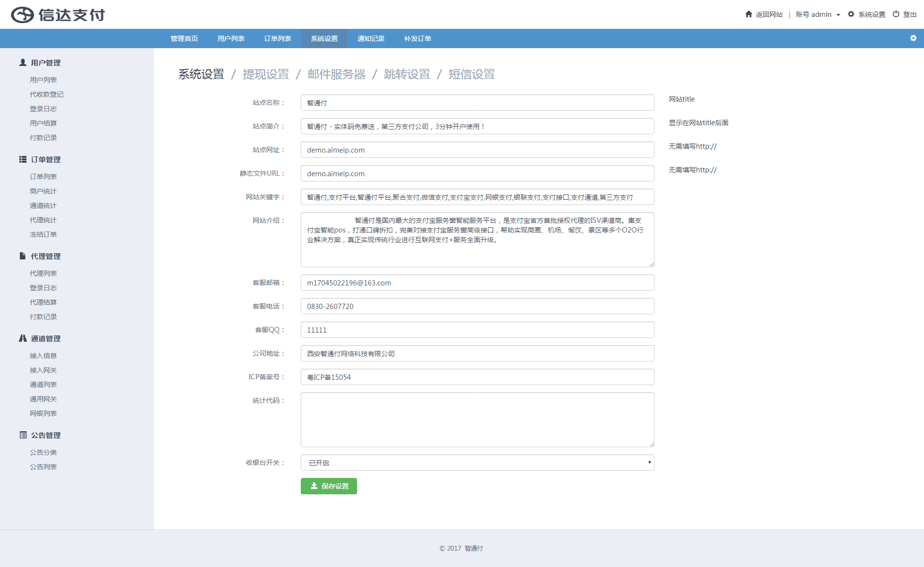Open the 邮件服务器 tab
The image size is (924, 567).
pos(336,74)
